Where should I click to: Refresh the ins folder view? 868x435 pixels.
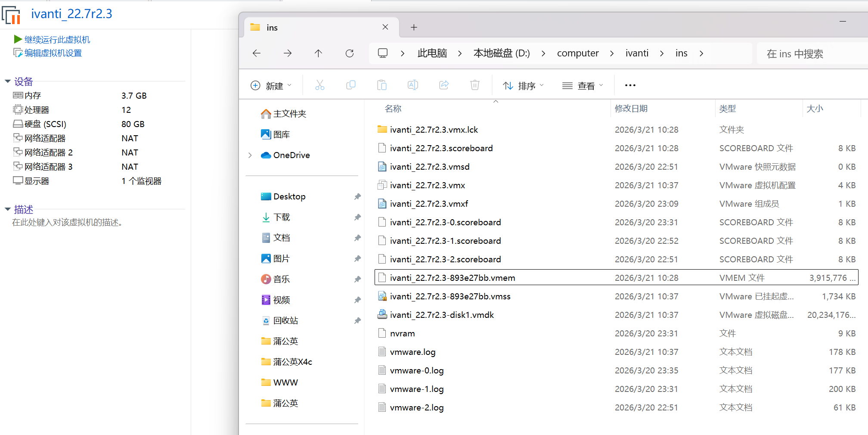point(350,53)
